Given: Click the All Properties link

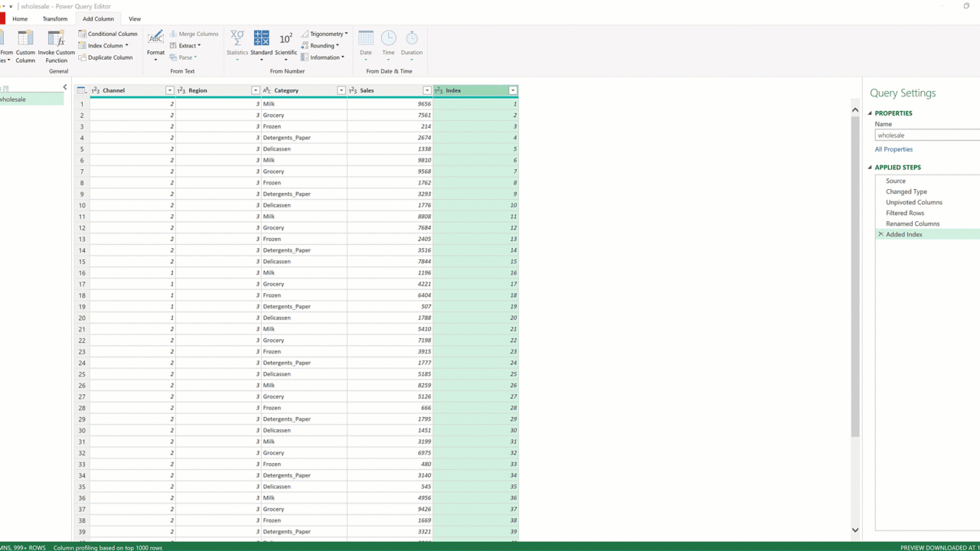Looking at the screenshot, I should coord(893,149).
